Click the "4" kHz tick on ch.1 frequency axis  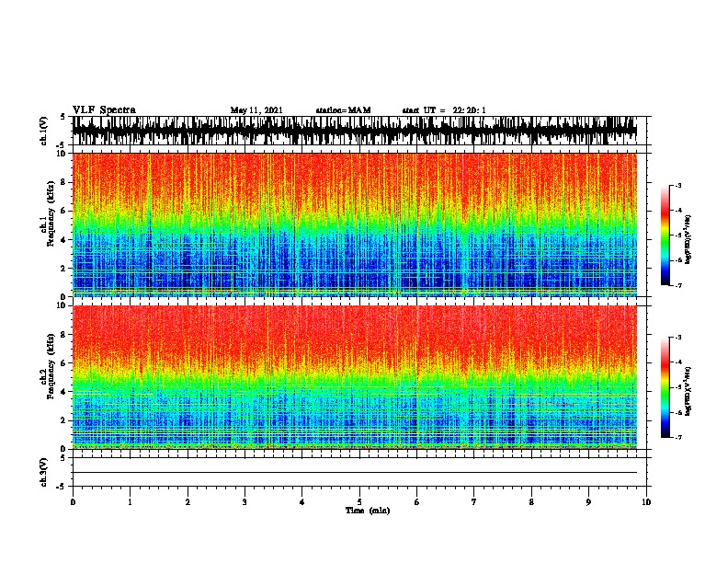tap(64, 240)
